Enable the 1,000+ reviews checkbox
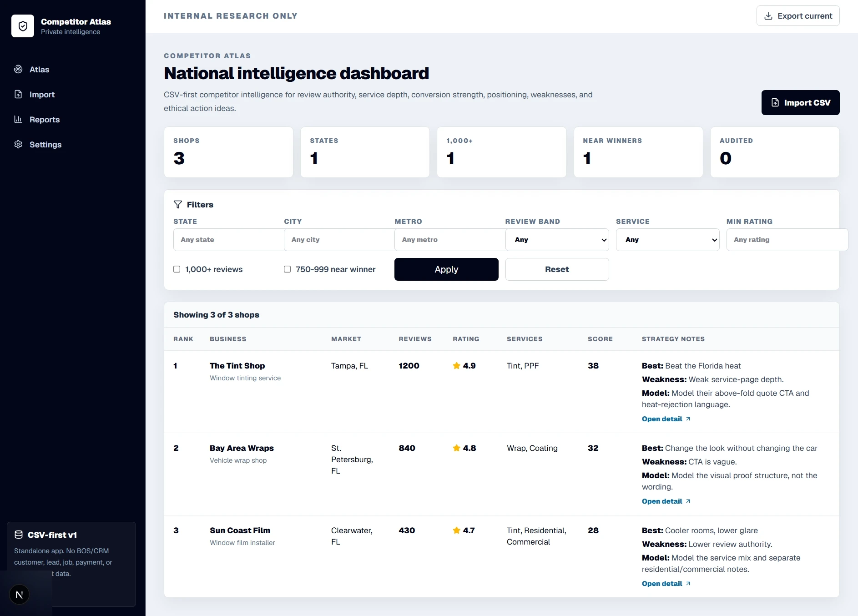 click(177, 269)
